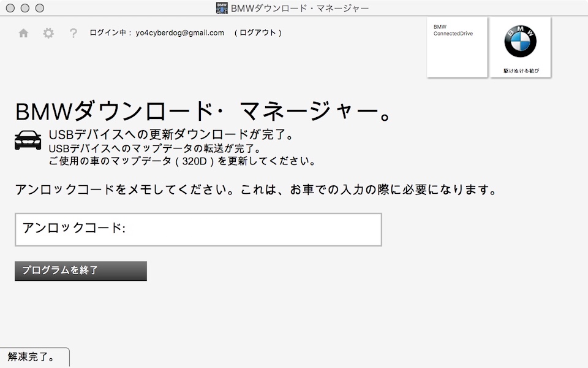
Task: Click the アンロックコード field
Action: tap(198, 229)
